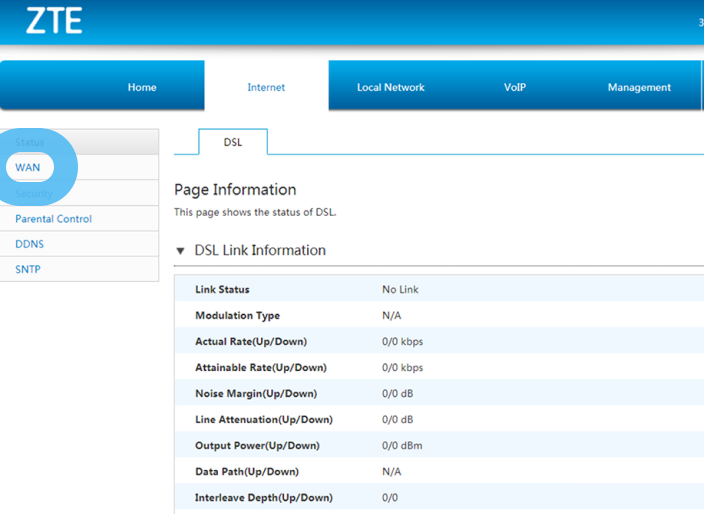
Task: Go to the Management tab
Action: (x=639, y=88)
